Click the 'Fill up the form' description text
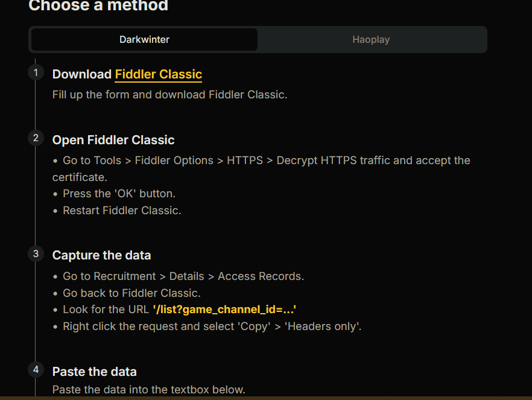This screenshot has width=532, height=400. [169, 95]
